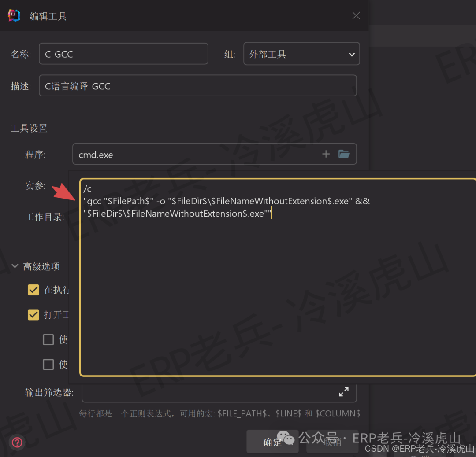Edit the 名称 field containing C-GCC
Viewport: 476px width, 457px height.
pos(123,54)
